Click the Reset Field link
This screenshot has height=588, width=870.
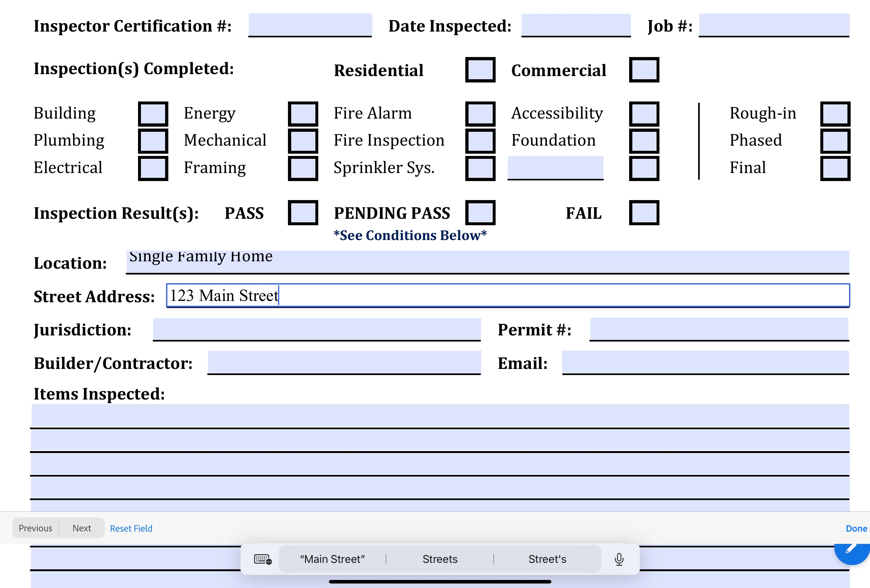[131, 528]
